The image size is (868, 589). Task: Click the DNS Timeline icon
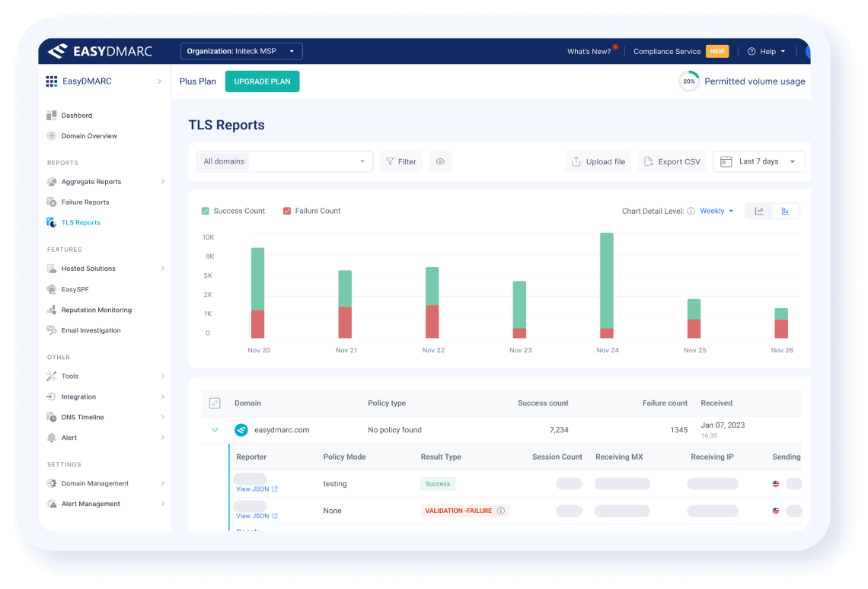click(52, 417)
